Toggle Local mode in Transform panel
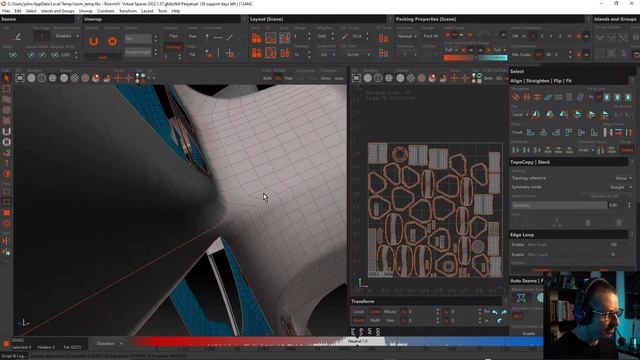 coord(359,312)
